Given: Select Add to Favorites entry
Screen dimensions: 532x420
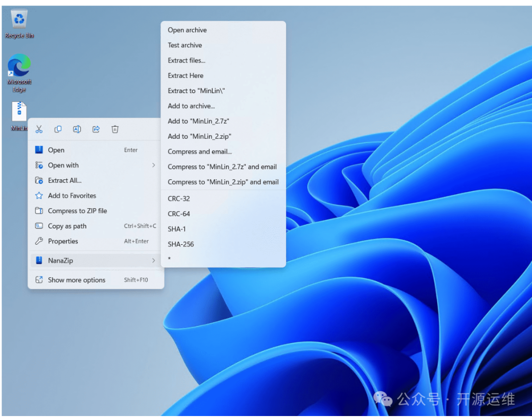Looking at the screenshot, I should [96, 196].
